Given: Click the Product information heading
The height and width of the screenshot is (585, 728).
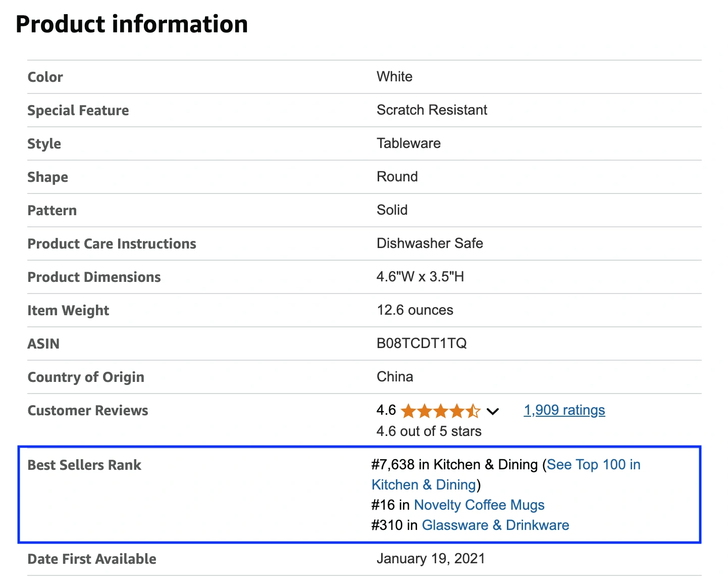Looking at the screenshot, I should click(132, 24).
